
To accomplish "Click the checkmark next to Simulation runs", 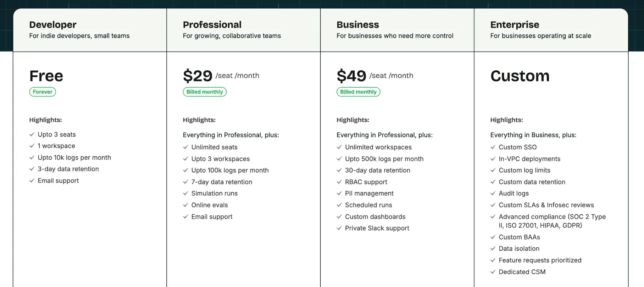I will click(x=186, y=193).
